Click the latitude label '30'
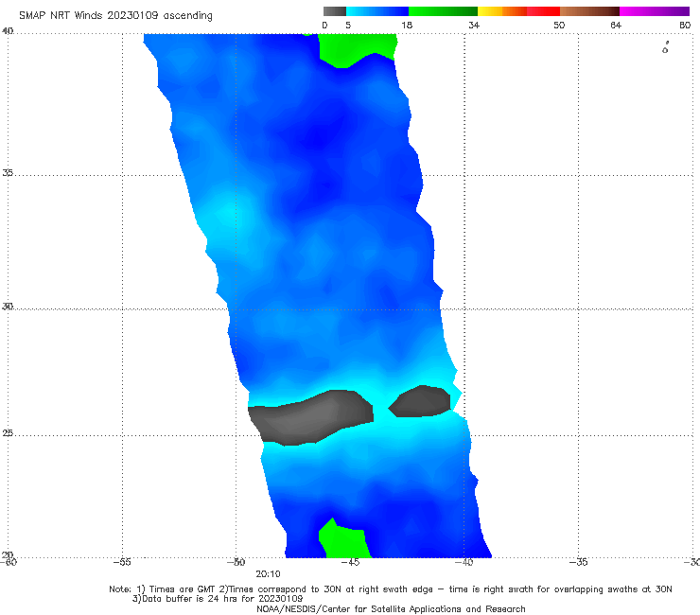 [8, 307]
